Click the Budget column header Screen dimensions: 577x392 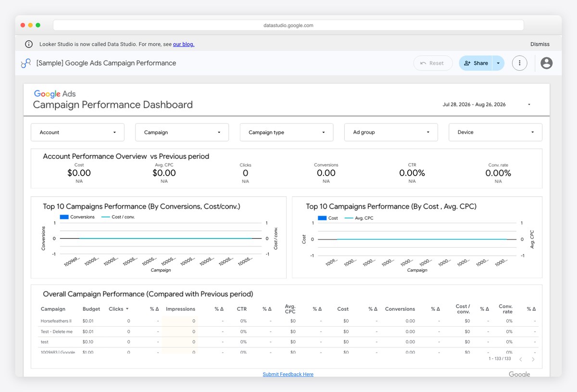tap(91, 309)
